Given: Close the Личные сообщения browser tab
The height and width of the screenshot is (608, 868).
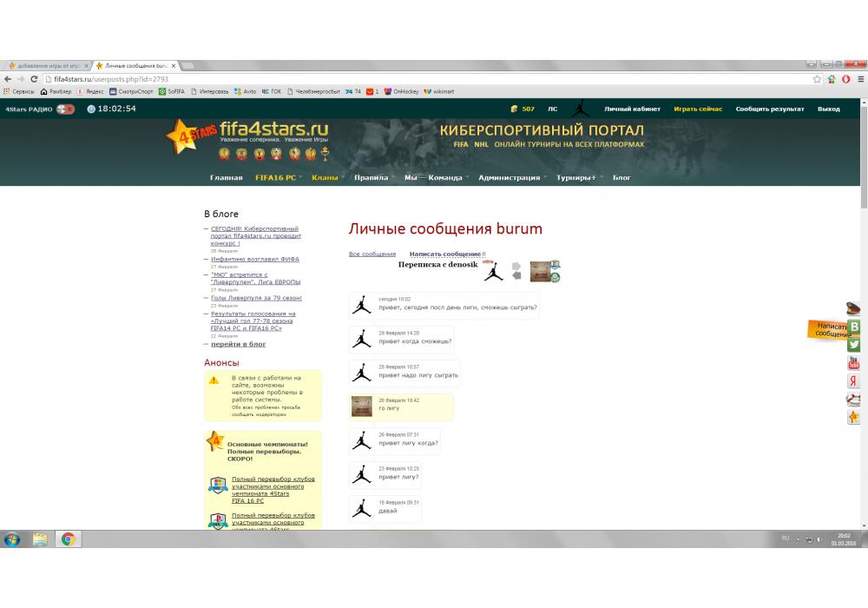Looking at the screenshot, I should (x=174, y=65).
